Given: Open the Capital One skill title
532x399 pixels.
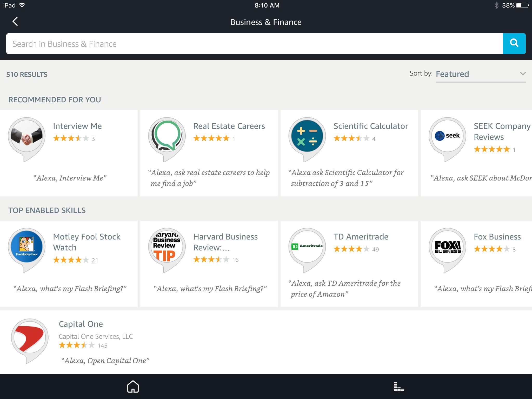Looking at the screenshot, I should 81,324.
